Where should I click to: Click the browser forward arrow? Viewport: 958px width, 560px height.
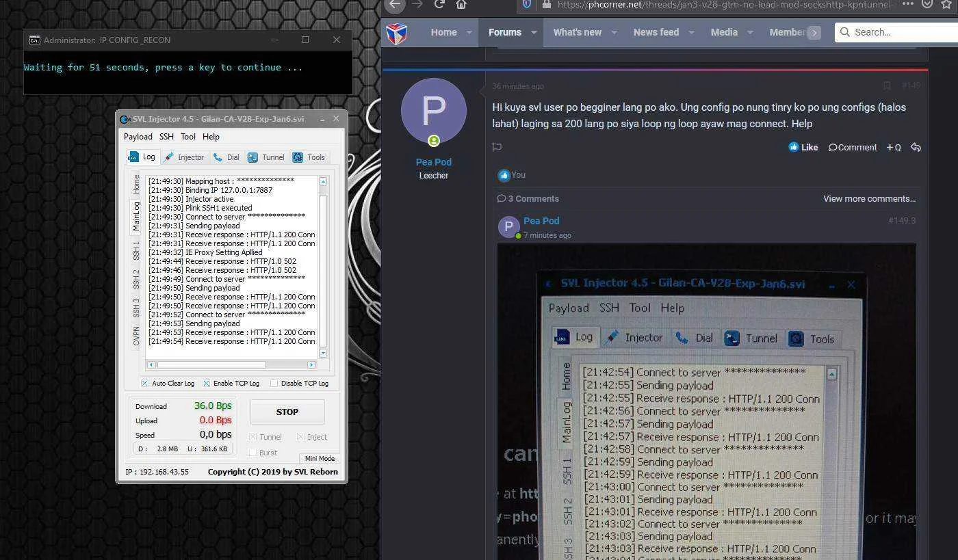click(417, 4)
